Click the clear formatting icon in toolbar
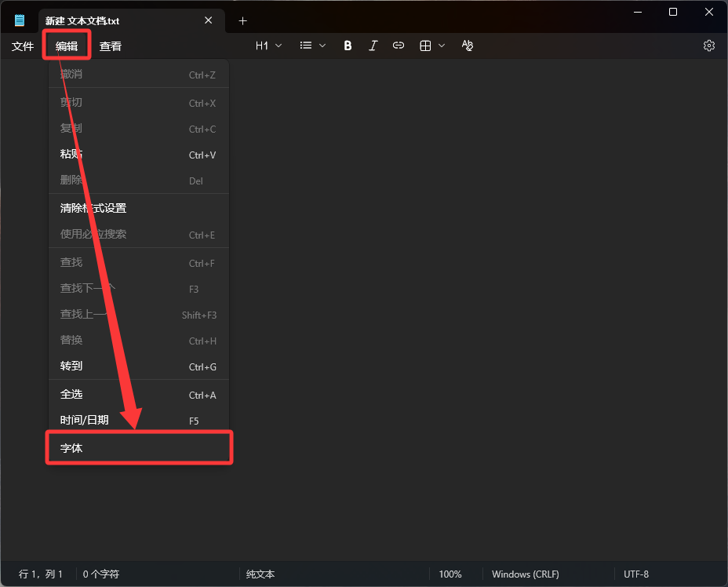 [468, 46]
